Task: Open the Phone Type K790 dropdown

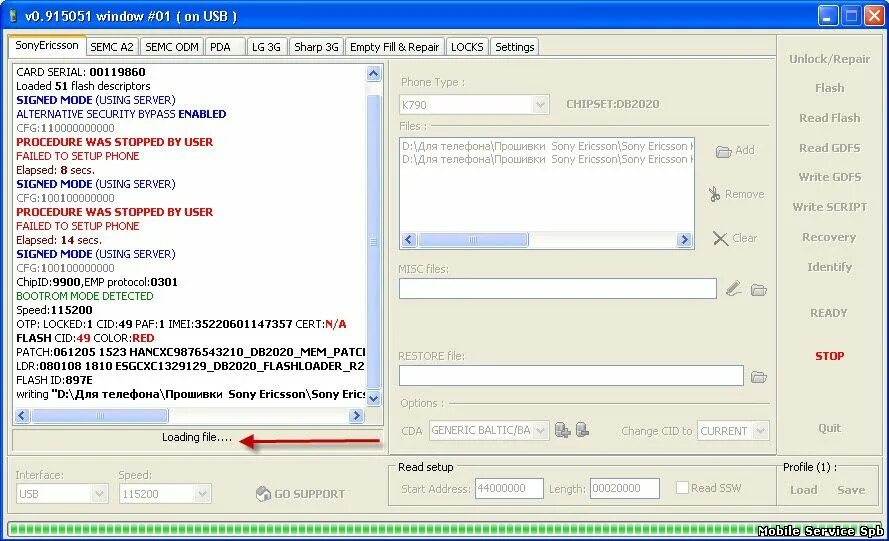Action: (x=540, y=104)
